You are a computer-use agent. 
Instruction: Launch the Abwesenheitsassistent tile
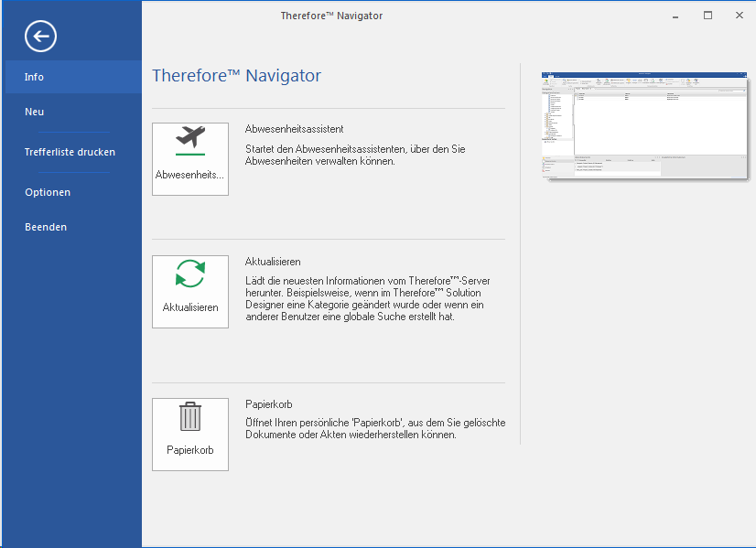[x=189, y=159]
